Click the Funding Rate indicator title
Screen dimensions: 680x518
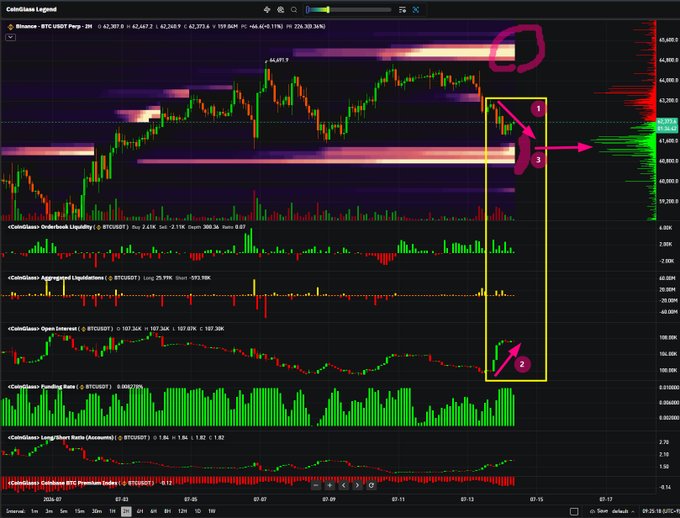click(41, 387)
